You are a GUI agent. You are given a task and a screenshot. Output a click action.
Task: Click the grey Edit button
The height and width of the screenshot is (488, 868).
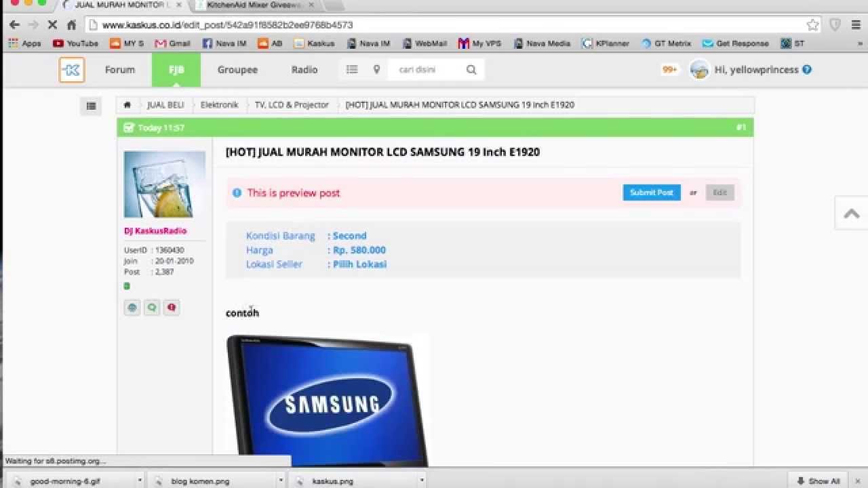pyautogui.click(x=719, y=192)
